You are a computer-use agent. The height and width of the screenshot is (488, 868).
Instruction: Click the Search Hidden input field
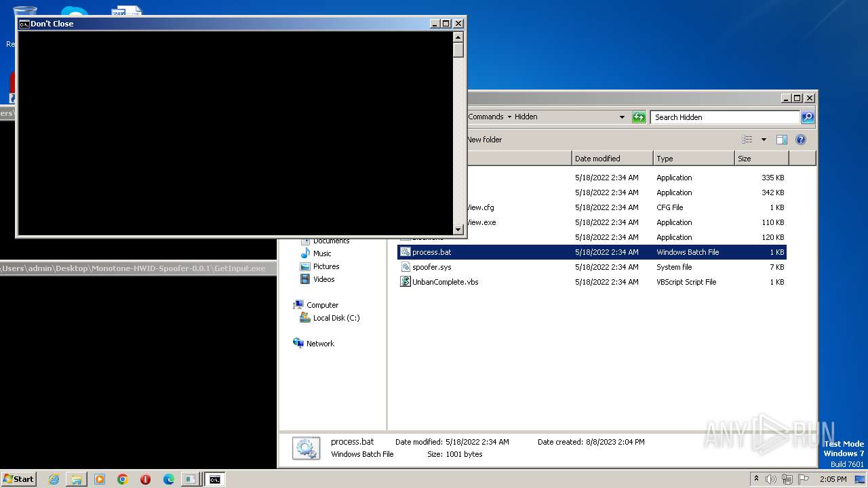[x=725, y=117]
